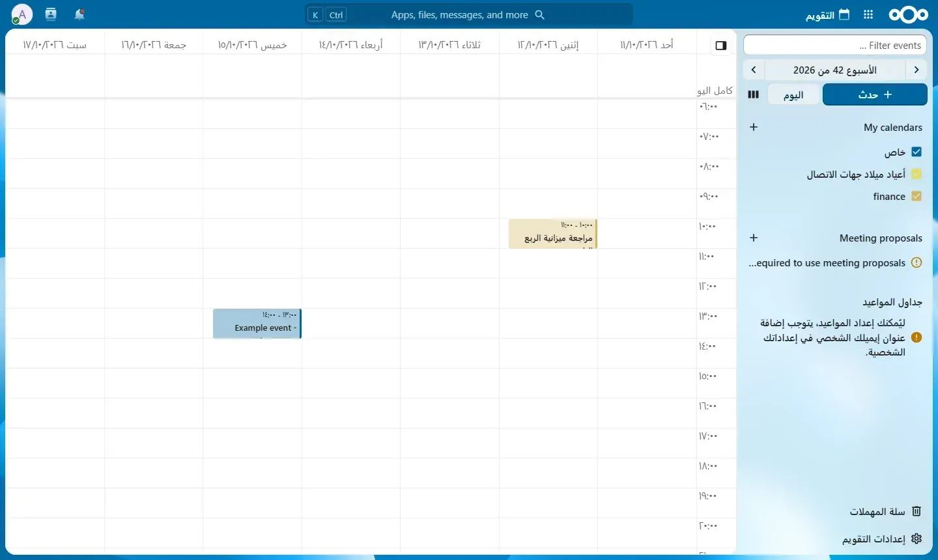Click the Meeting proposals heading

pyautogui.click(x=881, y=238)
